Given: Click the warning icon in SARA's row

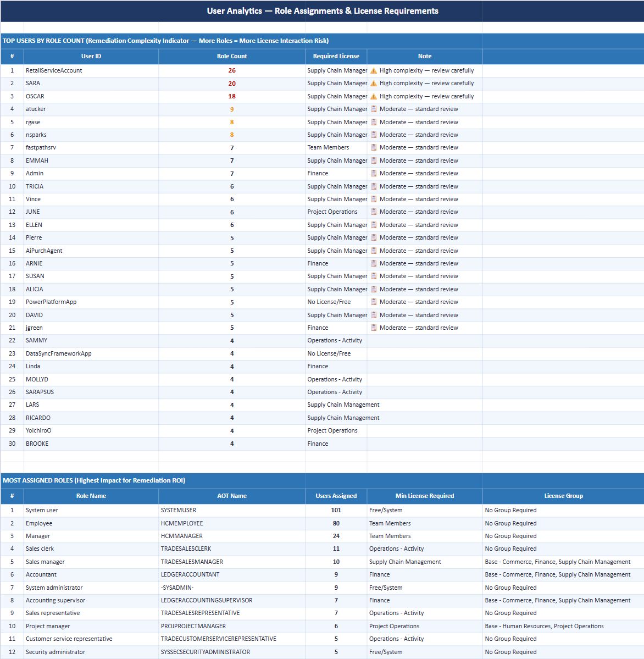Looking at the screenshot, I should point(374,84).
